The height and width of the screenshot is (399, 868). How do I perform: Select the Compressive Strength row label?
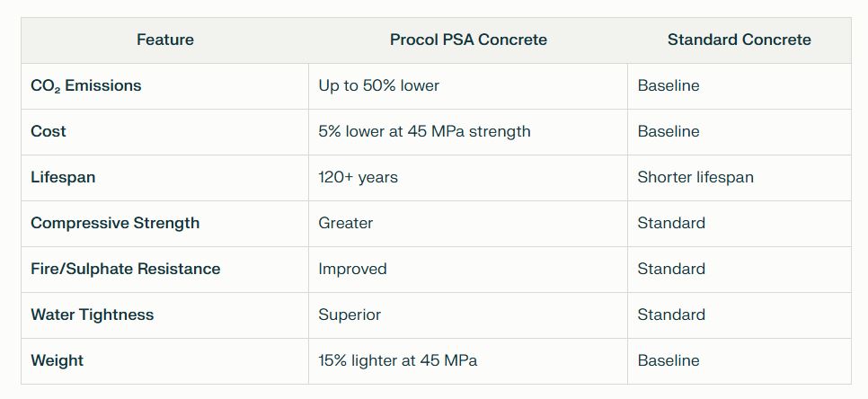pos(115,223)
